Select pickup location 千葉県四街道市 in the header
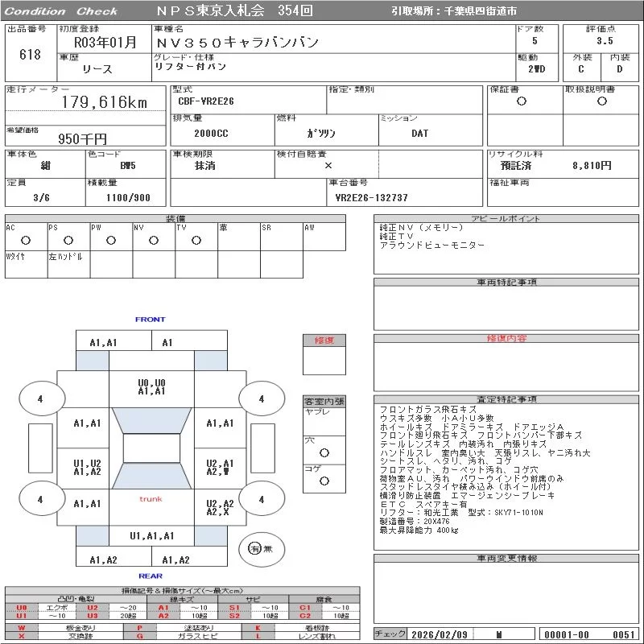This screenshot has width=644, height=644. coord(480,11)
